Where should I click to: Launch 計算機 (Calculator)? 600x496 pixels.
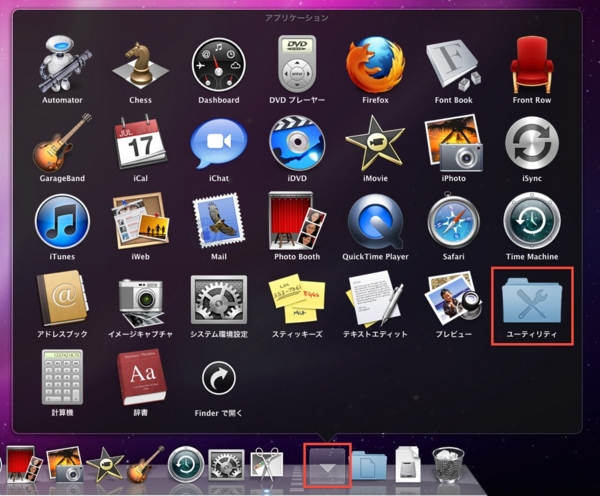click(x=62, y=378)
